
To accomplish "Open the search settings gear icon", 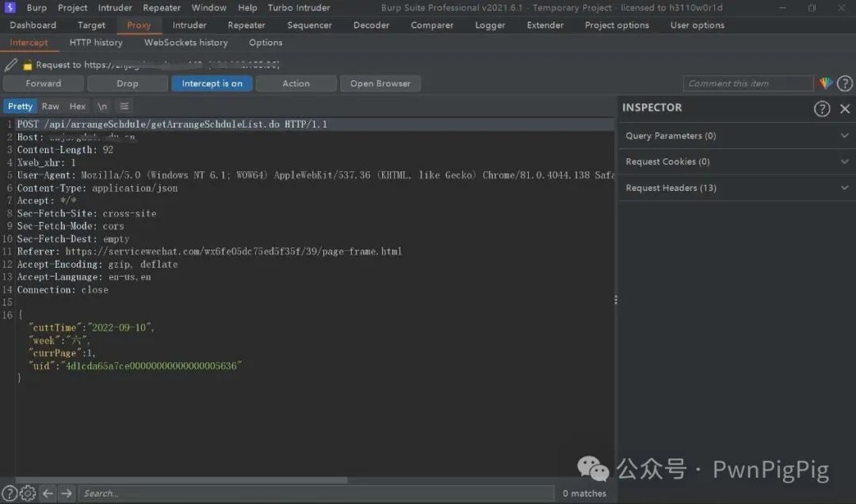I will 28,493.
